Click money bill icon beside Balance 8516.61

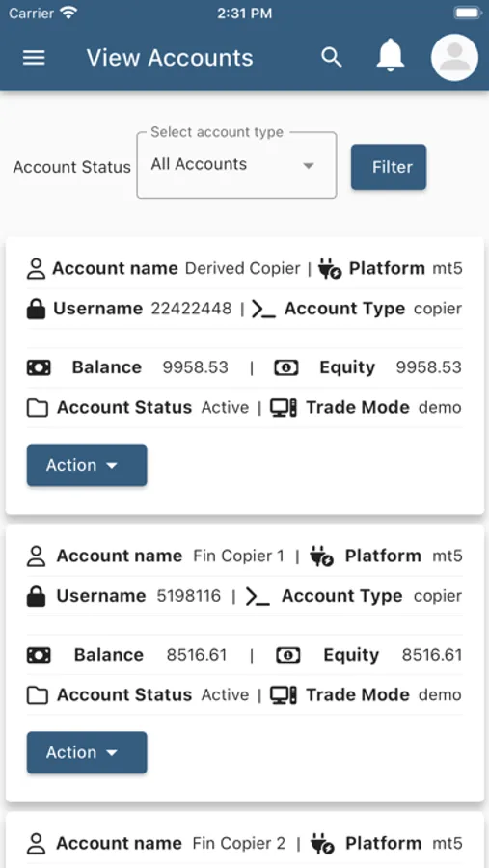pyautogui.click(x=39, y=656)
